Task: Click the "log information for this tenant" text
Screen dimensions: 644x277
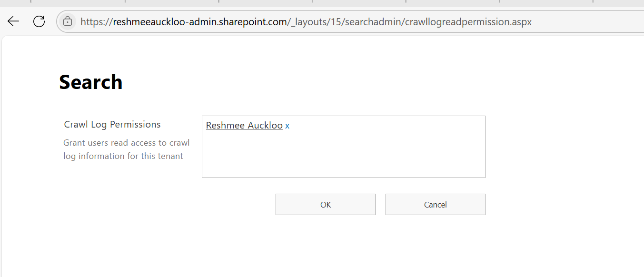Action: pyautogui.click(x=123, y=156)
